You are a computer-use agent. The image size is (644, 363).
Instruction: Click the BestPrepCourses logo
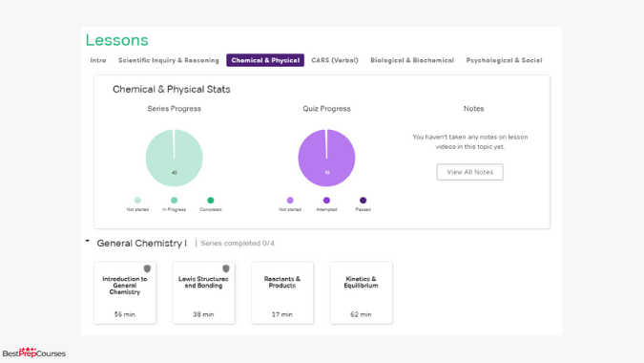[x=34, y=352]
